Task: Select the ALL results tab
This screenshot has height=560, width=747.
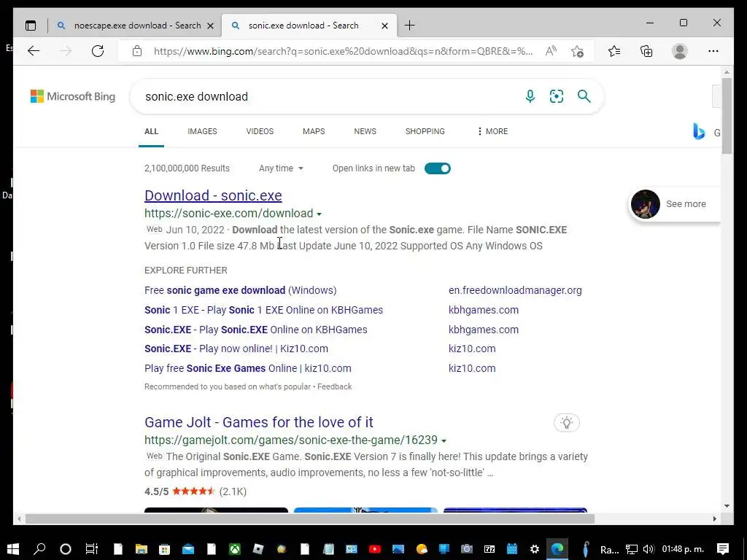Action: [x=152, y=131]
